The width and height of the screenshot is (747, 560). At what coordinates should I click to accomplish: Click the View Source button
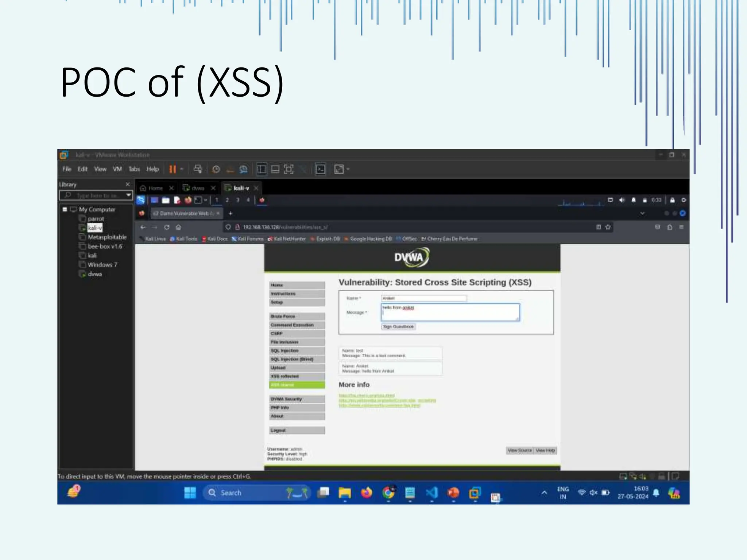(520, 451)
